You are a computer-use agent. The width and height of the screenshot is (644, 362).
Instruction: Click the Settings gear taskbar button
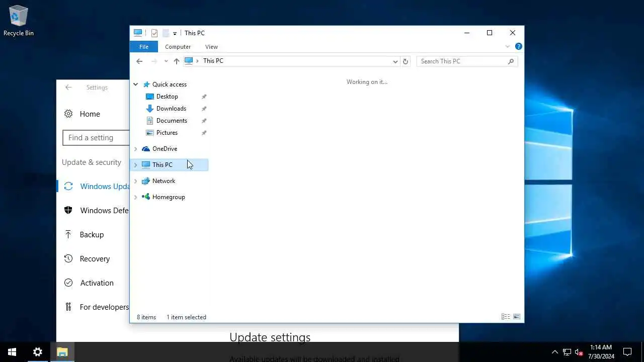(37, 352)
